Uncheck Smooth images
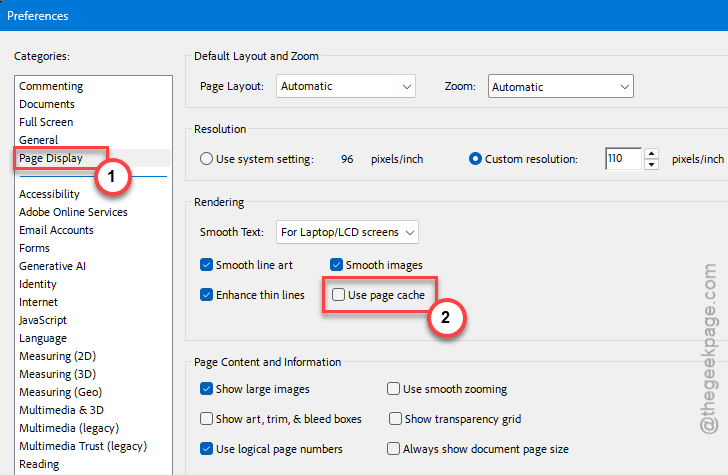The width and height of the screenshot is (728, 475). coord(337,265)
